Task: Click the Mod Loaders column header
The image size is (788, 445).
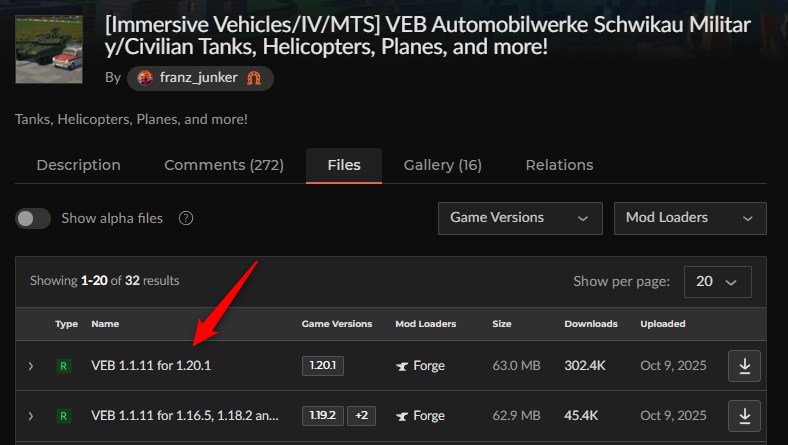Action: tap(426, 324)
